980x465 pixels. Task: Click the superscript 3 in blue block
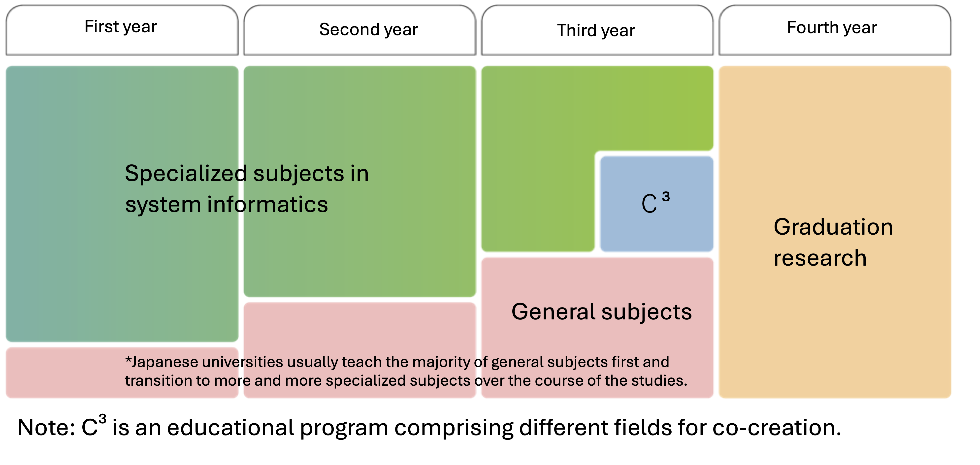tap(666, 197)
